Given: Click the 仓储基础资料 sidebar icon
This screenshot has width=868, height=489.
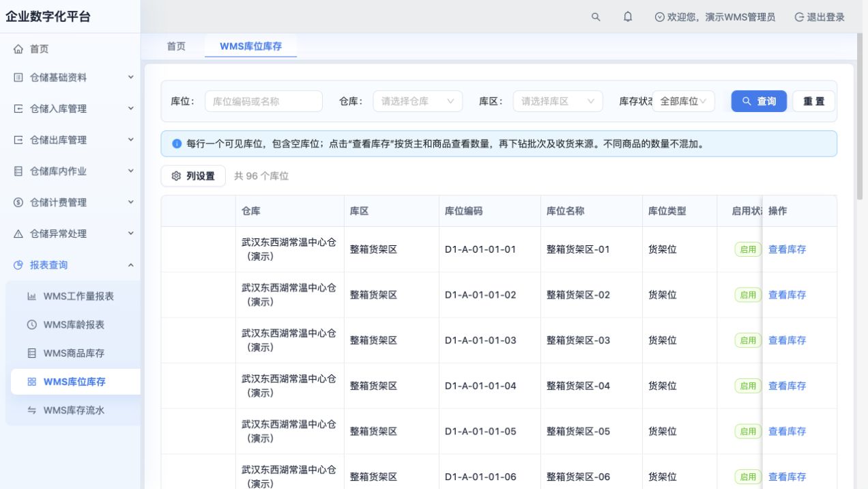Looking at the screenshot, I should 18,78.
